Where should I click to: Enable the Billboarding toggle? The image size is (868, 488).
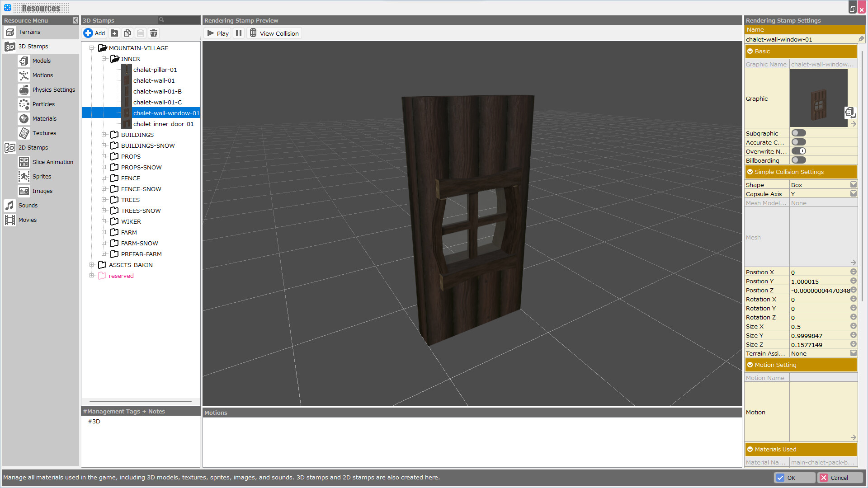click(798, 160)
